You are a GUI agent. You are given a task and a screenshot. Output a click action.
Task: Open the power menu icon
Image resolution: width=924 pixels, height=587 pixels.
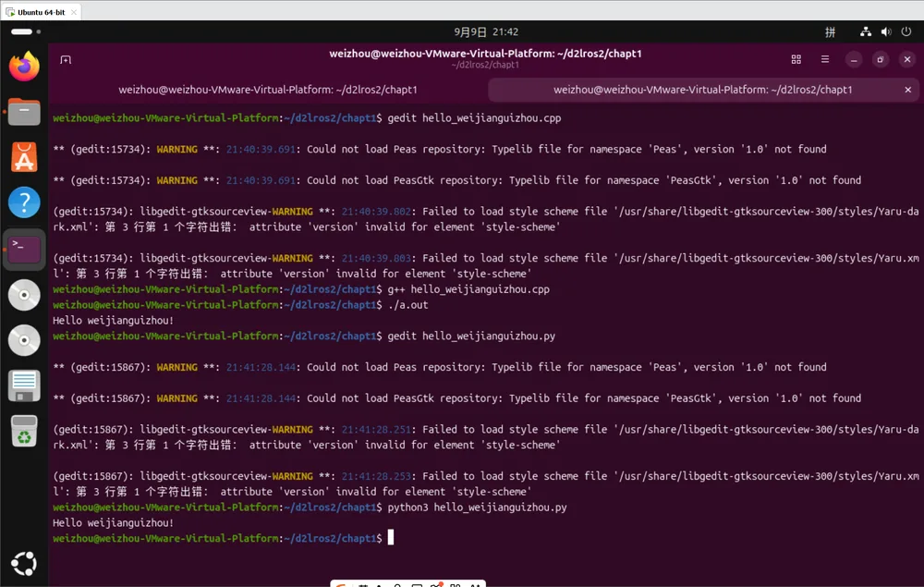[x=906, y=31]
